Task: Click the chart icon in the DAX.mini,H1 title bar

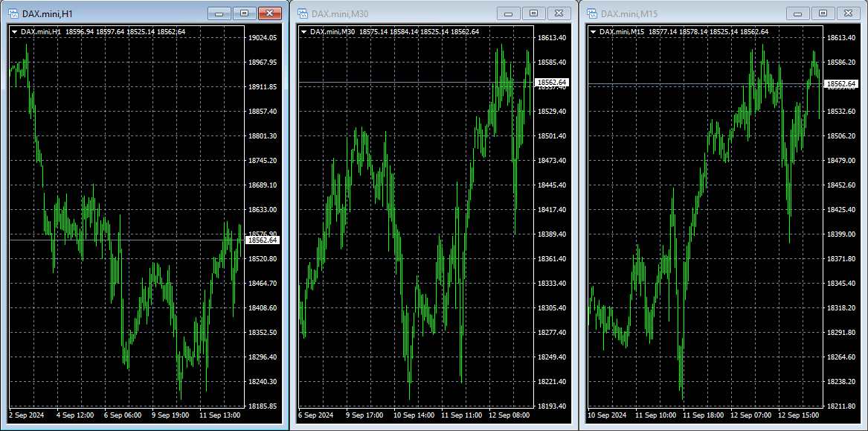Action: tap(13, 13)
